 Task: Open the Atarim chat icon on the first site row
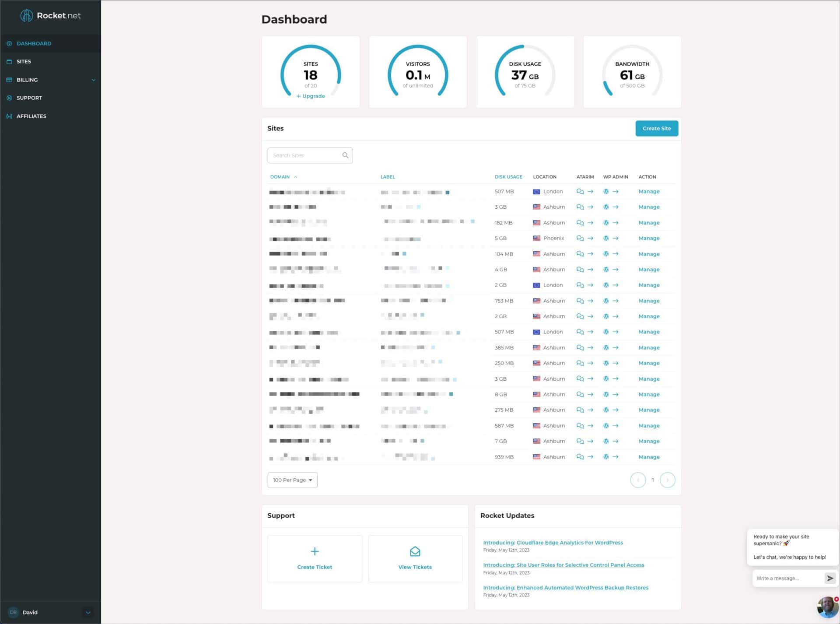(581, 191)
